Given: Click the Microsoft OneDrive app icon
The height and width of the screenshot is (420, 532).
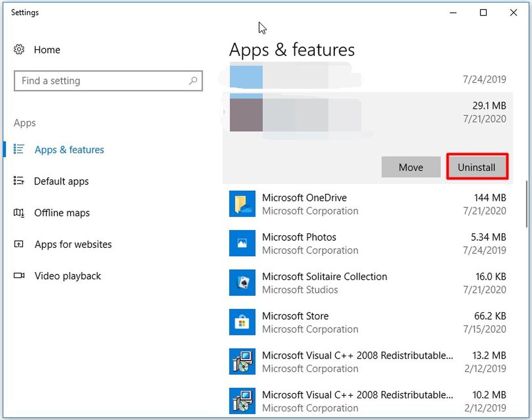Looking at the screenshot, I should coord(242,204).
